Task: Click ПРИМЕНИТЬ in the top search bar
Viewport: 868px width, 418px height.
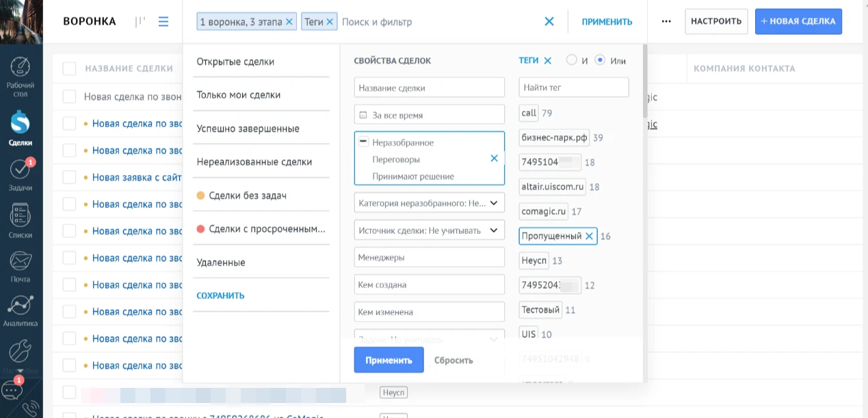Action: point(607,22)
